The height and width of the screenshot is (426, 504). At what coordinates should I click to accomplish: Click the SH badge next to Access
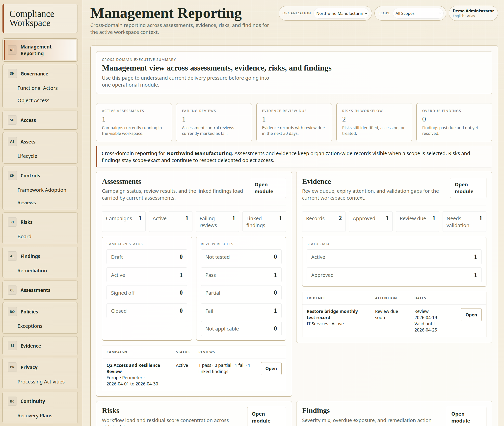point(12,120)
